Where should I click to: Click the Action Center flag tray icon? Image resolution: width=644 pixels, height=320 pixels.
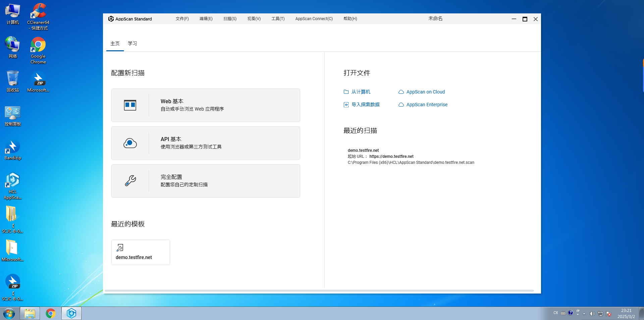coord(608,314)
